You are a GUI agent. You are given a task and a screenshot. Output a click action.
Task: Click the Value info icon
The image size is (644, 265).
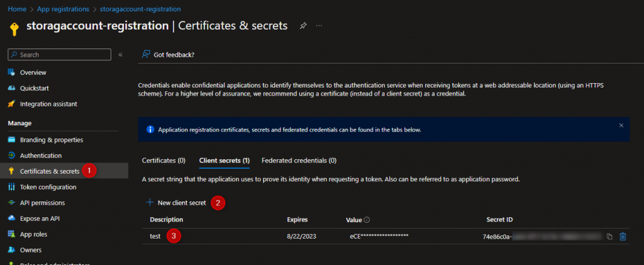coord(367,220)
